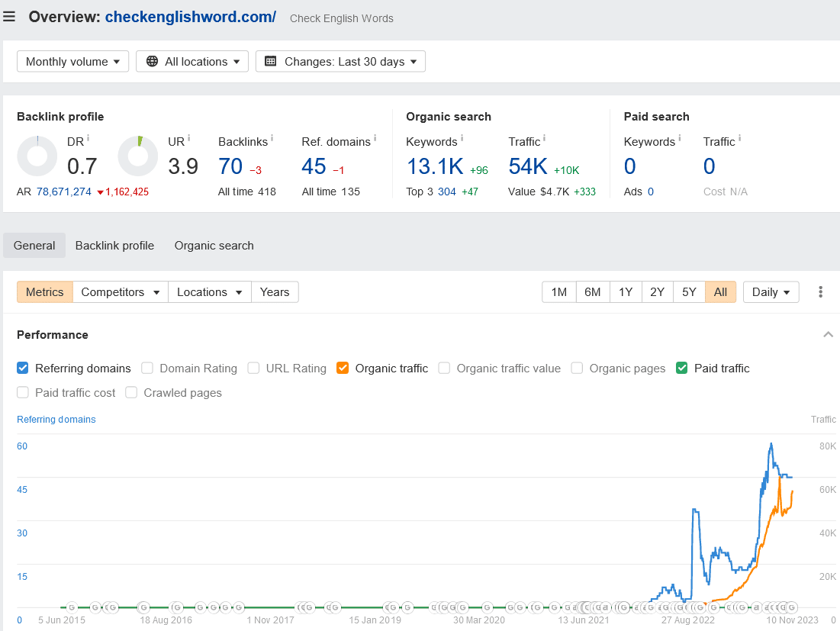Open the hamburger menu beside Overview
Screen dimensions: 840x631
(x=9, y=17)
